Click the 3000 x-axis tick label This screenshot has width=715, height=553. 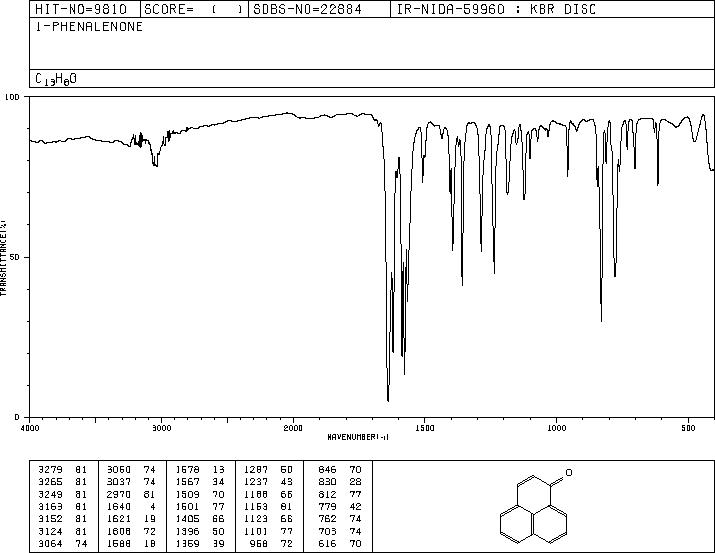(x=161, y=428)
